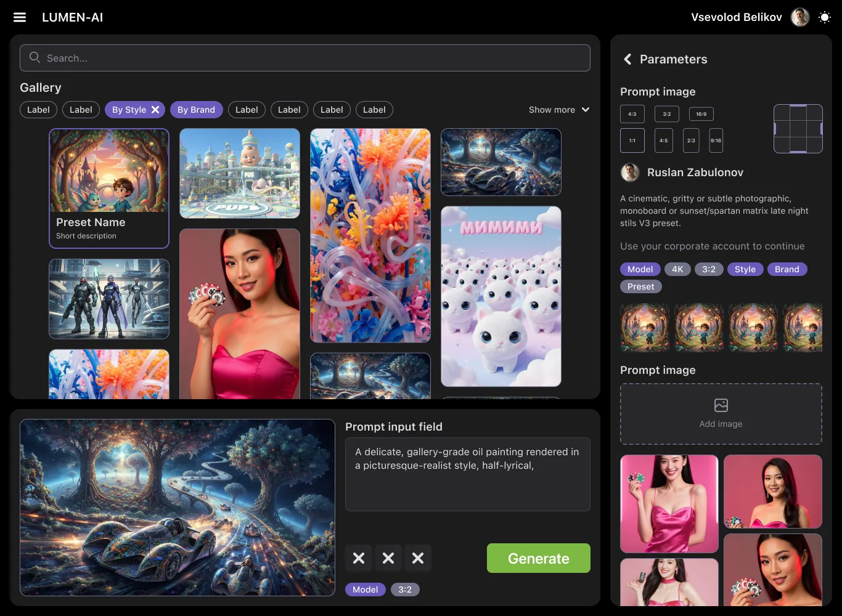Screen dimensions: 842x616
Task: Click the 3:2 tag below the X buttons
Action: pyautogui.click(x=405, y=590)
